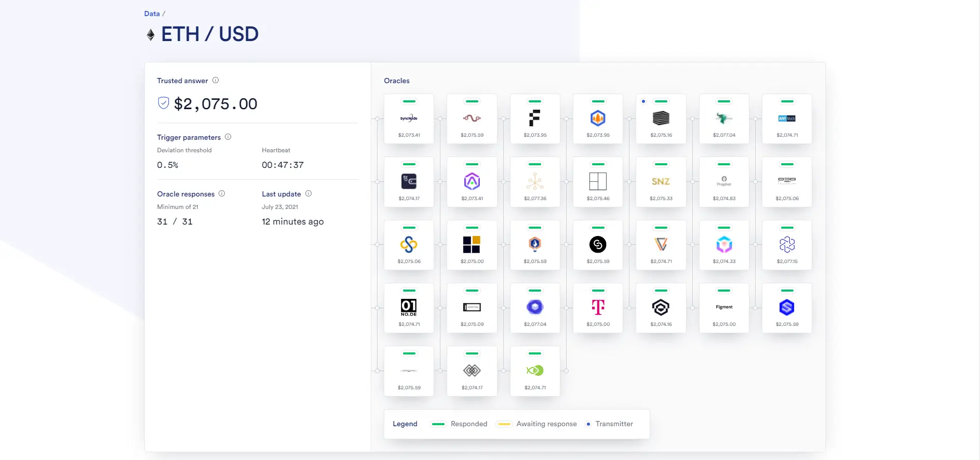
Task: Select the dark wallet logo oracle at $2,074.17
Action: coord(409,182)
